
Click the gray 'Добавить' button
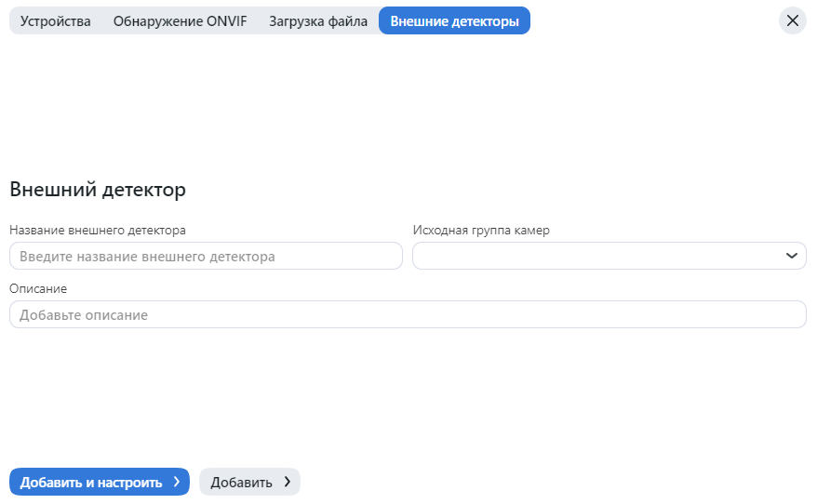(242, 482)
